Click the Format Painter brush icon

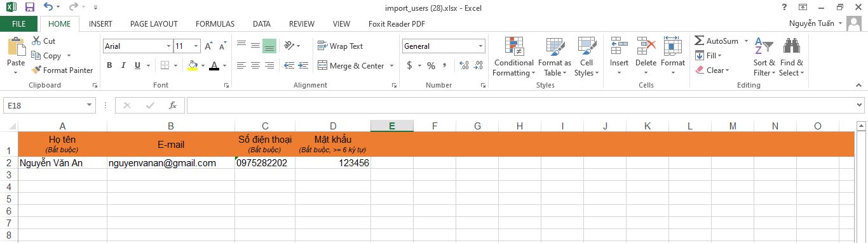tap(36, 70)
